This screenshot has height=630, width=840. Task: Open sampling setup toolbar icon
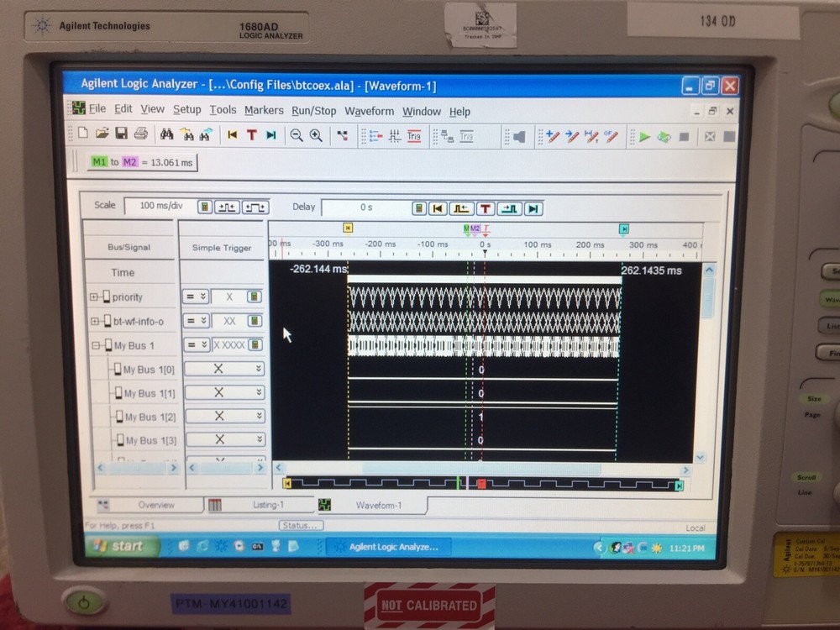(x=395, y=137)
